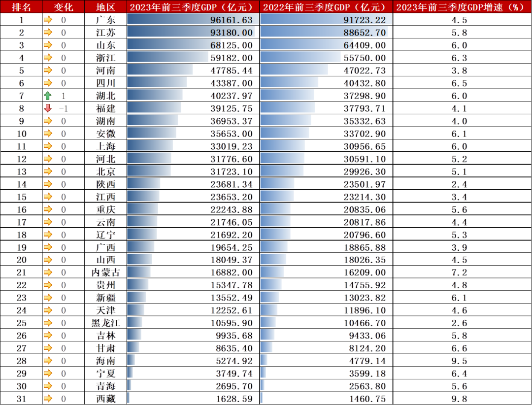The height and width of the screenshot is (405, 532).
Task: Select the 内蒙古 region cell
Action: coord(105,272)
